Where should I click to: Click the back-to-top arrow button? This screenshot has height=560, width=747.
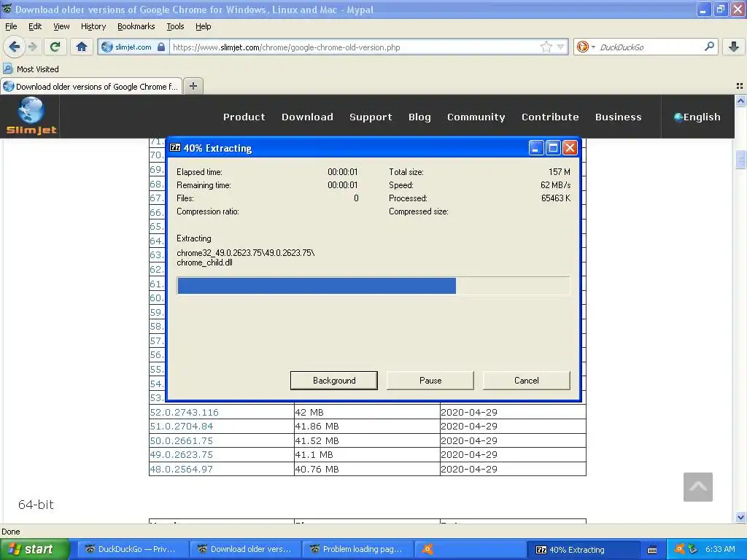click(698, 486)
